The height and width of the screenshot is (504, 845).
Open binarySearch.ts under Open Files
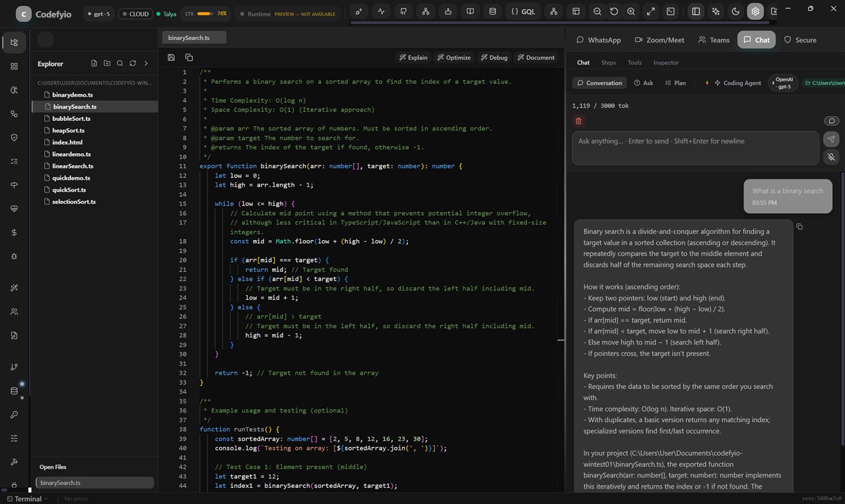coord(95,483)
